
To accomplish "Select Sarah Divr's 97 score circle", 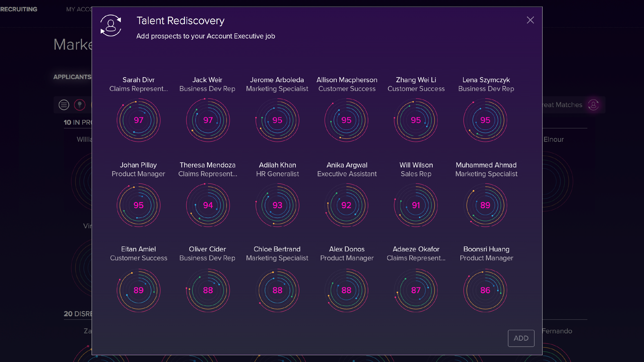I will [139, 120].
